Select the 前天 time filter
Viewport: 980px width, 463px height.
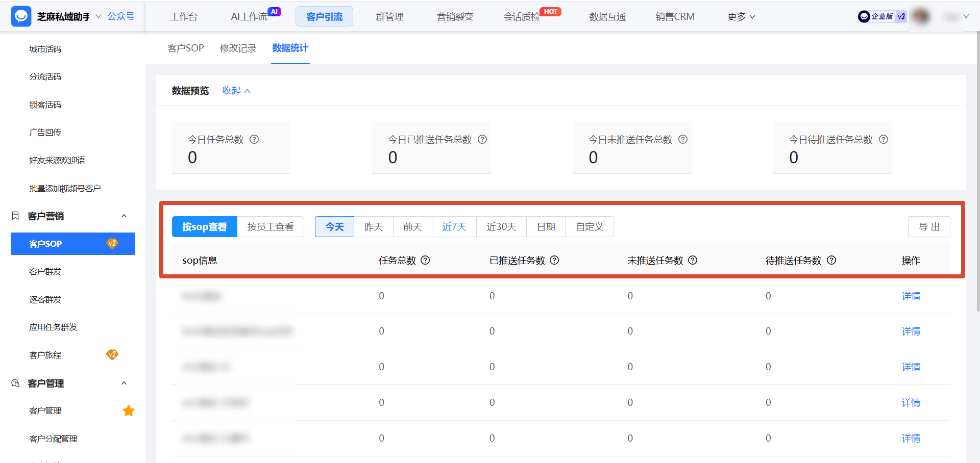click(x=412, y=227)
